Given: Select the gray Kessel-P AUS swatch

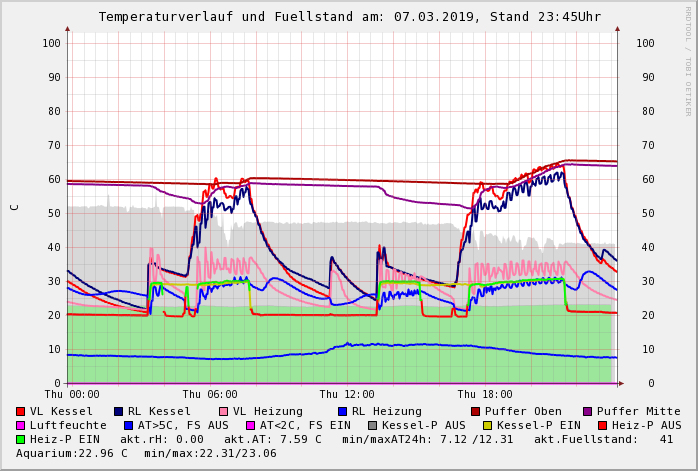Looking at the screenshot, I should [x=371, y=426].
